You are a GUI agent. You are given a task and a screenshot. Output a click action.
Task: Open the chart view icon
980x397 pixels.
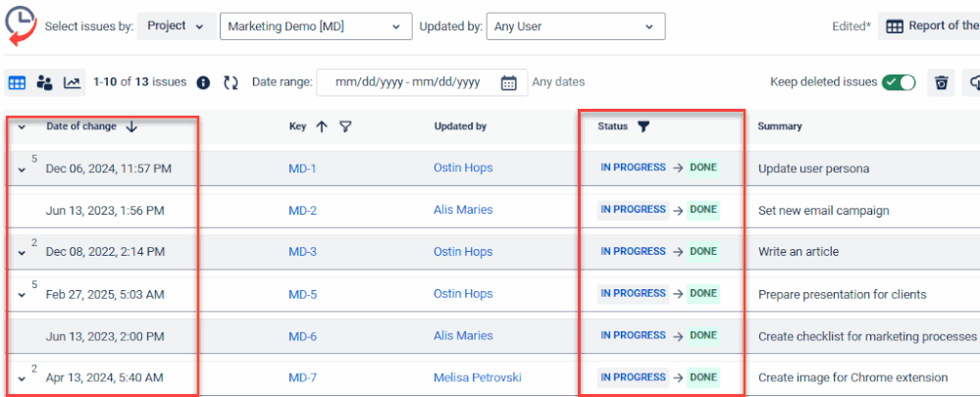point(72,82)
